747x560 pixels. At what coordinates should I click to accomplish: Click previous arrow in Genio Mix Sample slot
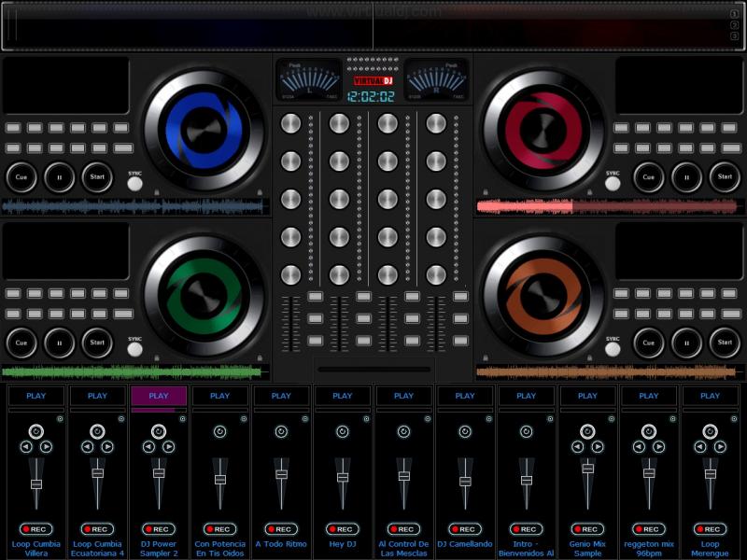577,447
